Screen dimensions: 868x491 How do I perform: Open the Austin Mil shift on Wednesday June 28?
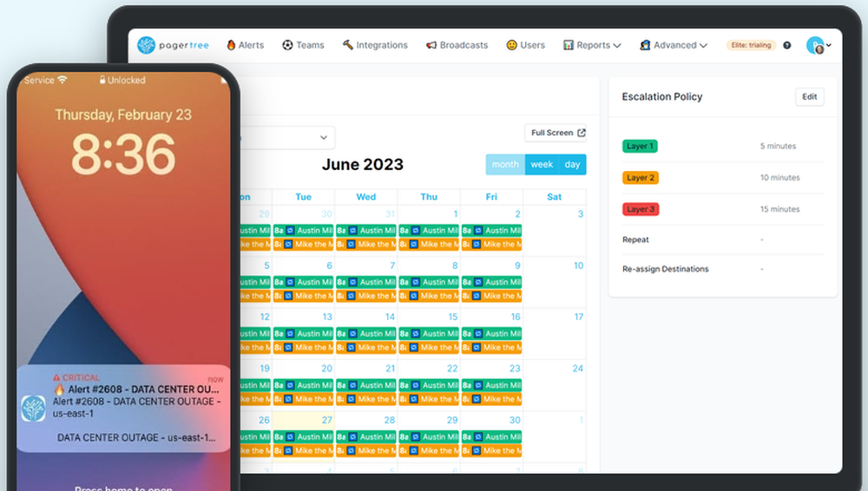point(366,436)
